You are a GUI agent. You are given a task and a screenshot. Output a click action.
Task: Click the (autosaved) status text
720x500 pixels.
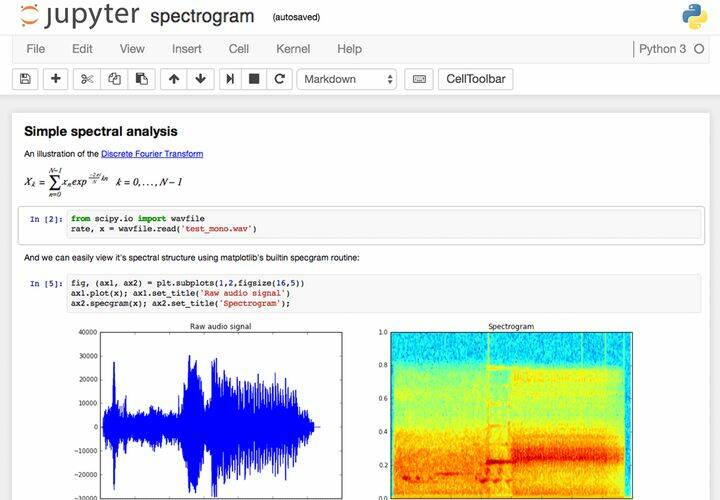tap(296, 17)
